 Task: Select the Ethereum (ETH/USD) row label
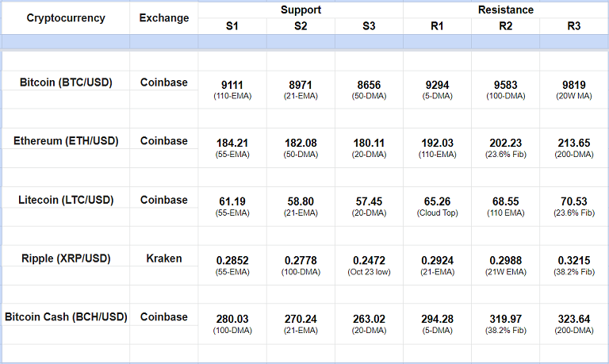pyautogui.click(x=66, y=140)
